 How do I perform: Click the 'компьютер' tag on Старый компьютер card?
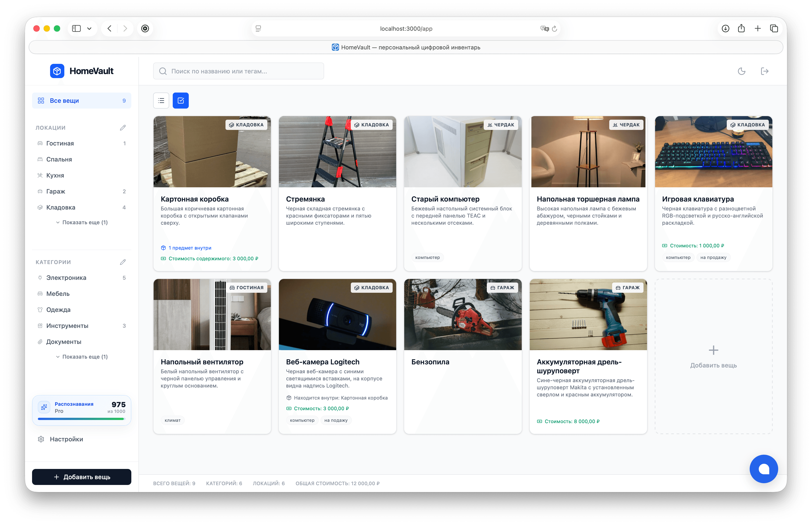point(427,257)
